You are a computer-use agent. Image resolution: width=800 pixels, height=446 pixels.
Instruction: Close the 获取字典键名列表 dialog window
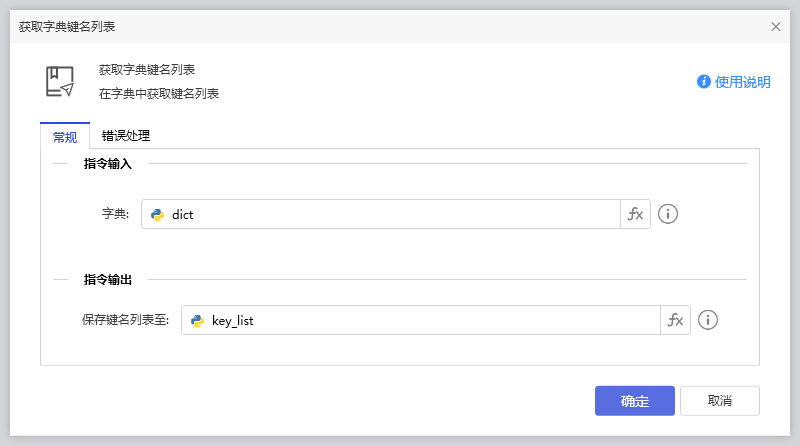click(776, 26)
